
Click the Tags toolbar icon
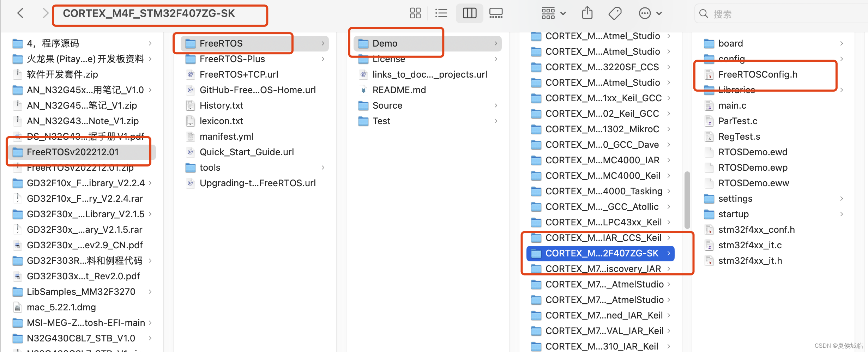point(615,13)
